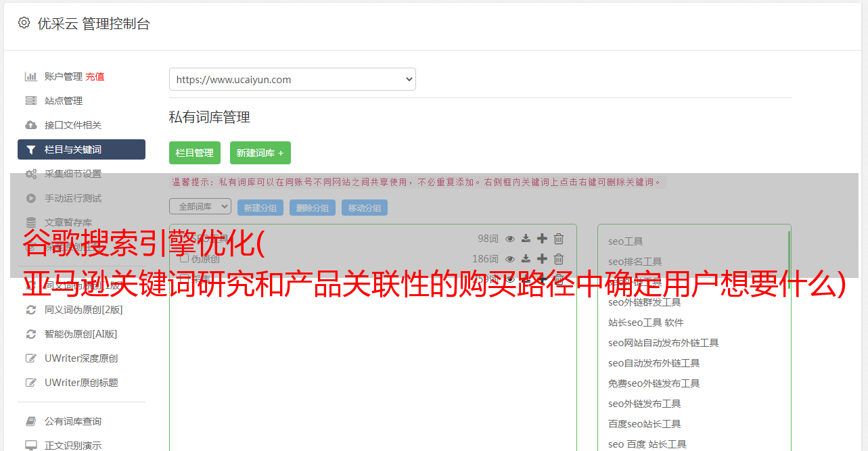The height and width of the screenshot is (451, 868).
Task: Click the green 栏目管理 button
Action: pyautogui.click(x=195, y=153)
